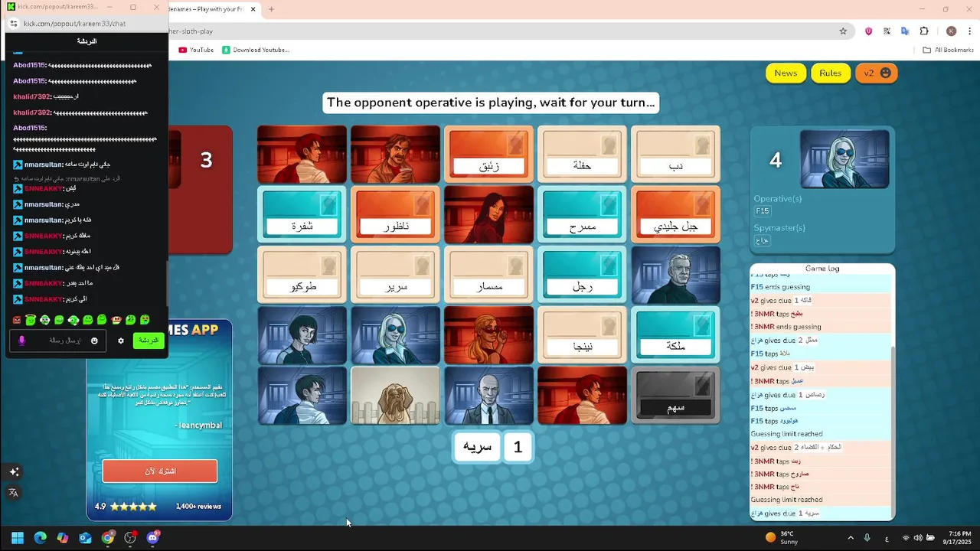
Task: Open Discord from taskbar
Action: point(152,538)
